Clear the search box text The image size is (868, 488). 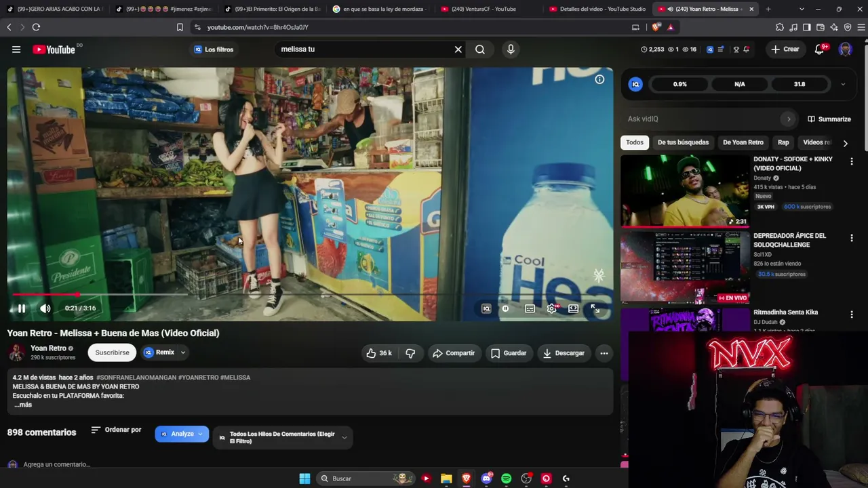point(458,49)
